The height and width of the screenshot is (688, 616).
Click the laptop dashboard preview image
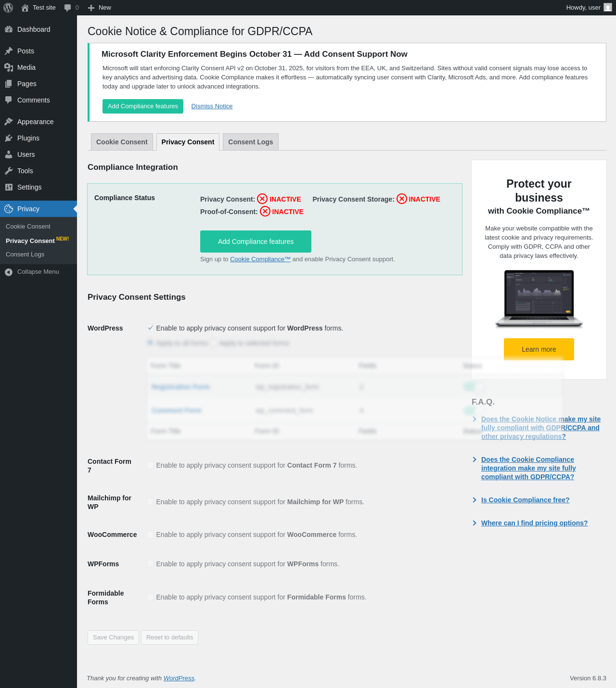(x=539, y=299)
